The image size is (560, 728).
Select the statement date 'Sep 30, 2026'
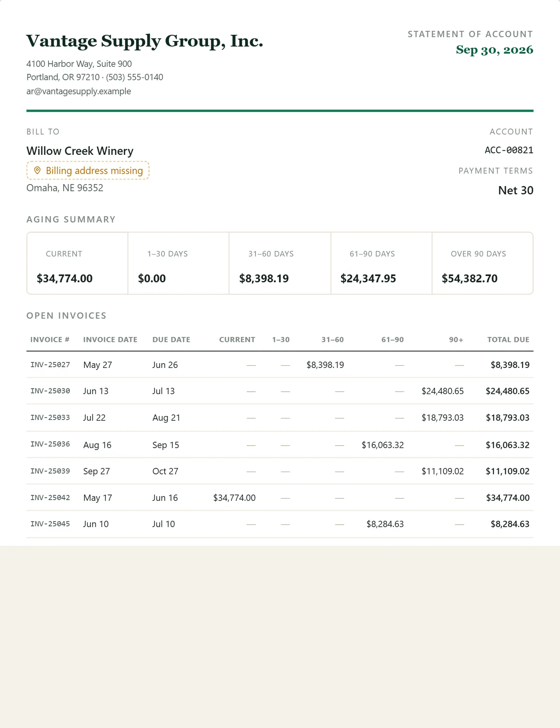point(494,50)
